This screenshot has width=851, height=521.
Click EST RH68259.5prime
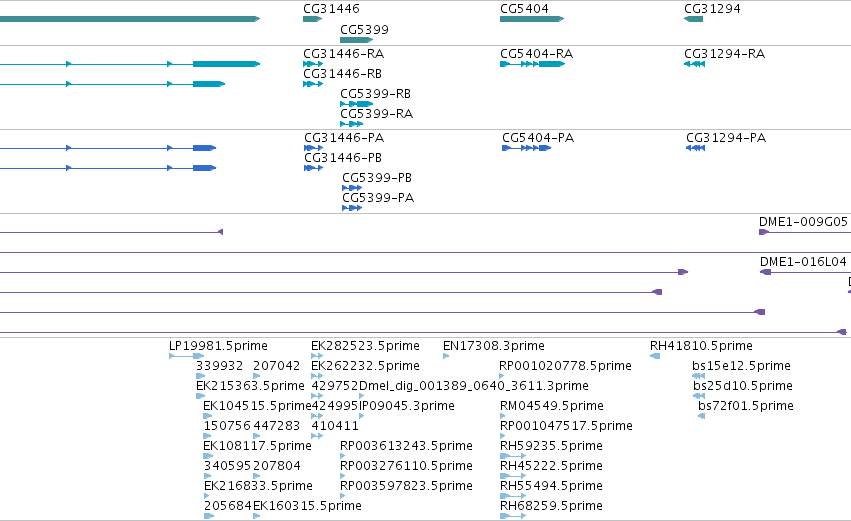(x=513, y=517)
